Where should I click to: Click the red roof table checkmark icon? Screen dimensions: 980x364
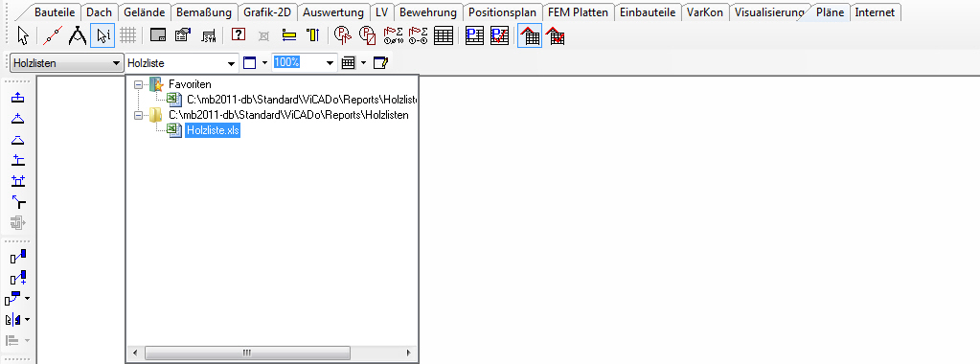pyautogui.click(x=555, y=36)
